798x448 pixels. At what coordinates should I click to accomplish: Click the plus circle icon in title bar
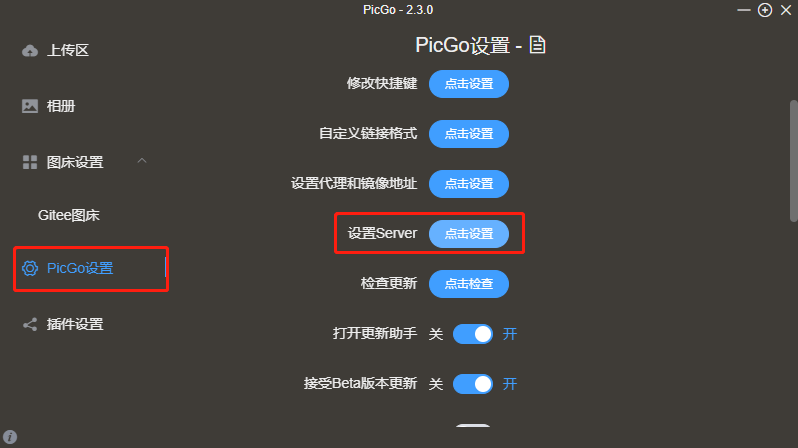(x=765, y=10)
